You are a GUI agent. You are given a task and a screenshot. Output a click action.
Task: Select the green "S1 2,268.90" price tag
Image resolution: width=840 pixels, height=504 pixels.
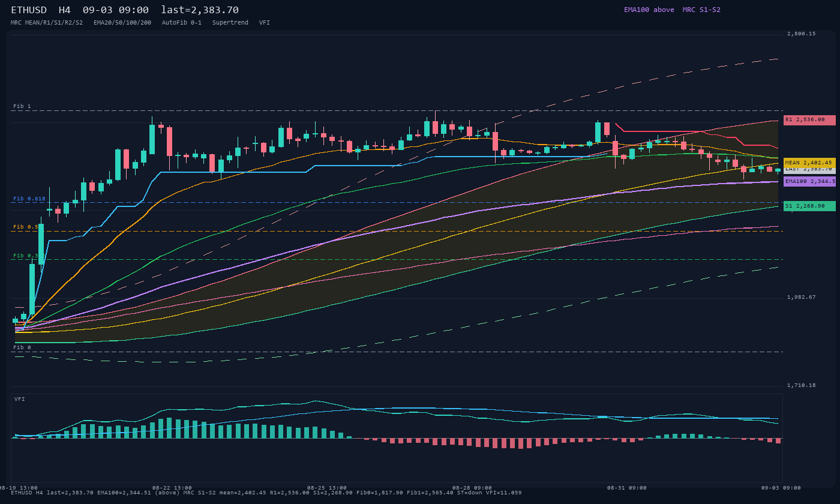(809, 206)
